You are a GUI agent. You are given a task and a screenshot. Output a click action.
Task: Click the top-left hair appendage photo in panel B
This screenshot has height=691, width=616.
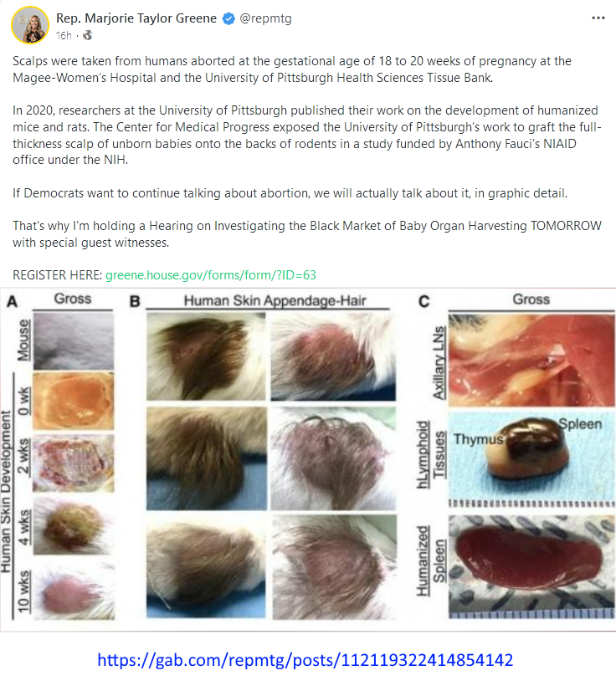206,356
